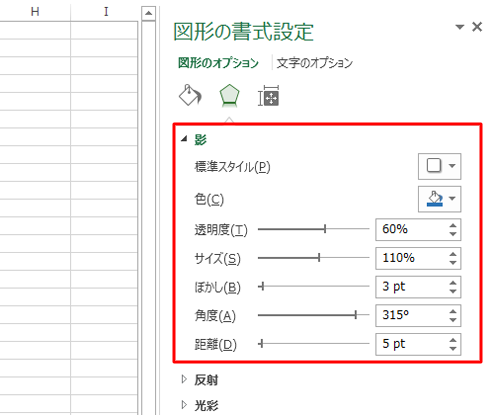Select column I header
This screenshot has width=494, height=415.
105,12
